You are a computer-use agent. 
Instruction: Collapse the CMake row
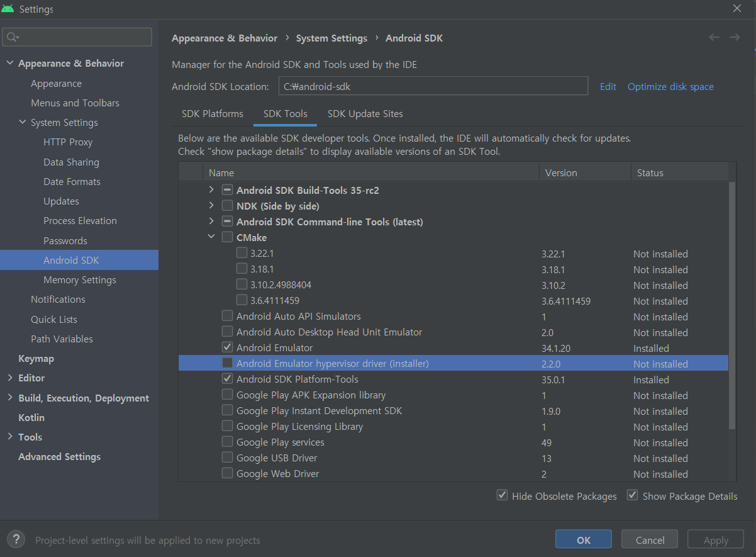(x=211, y=237)
